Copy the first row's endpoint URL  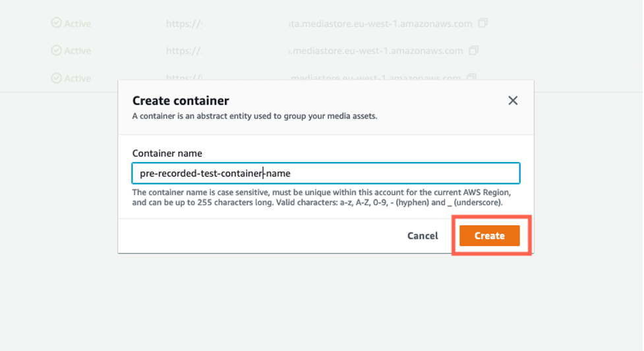[483, 24]
